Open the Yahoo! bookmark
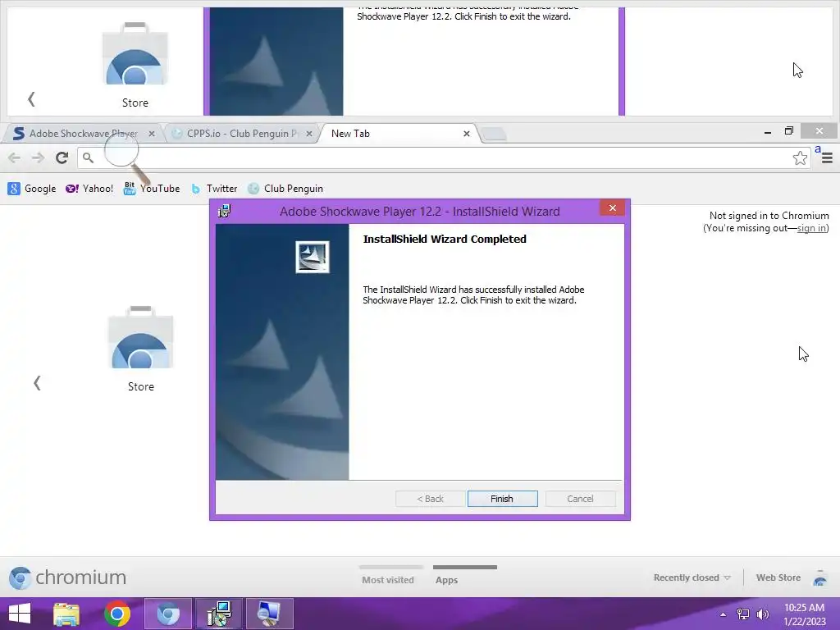This screenshot has height=630, width=840. pos(89,189)
